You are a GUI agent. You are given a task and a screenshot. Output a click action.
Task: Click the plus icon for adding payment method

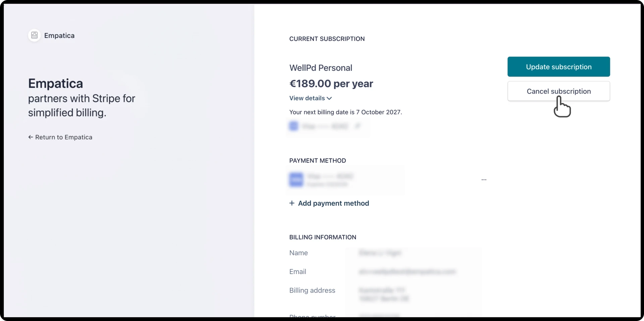(x=292, y=203)
